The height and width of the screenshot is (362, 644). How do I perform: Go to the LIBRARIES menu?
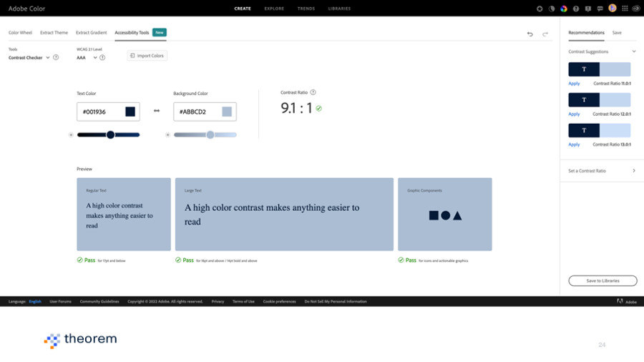(x=339, y=9)
